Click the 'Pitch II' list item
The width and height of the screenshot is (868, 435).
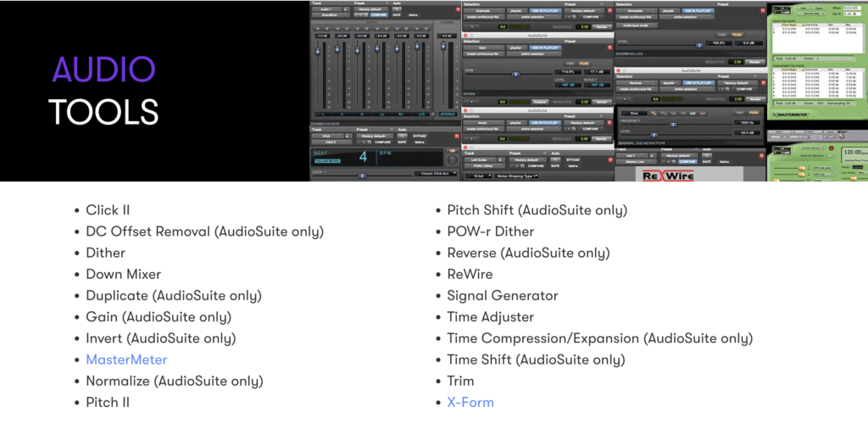tap(108, 402)
